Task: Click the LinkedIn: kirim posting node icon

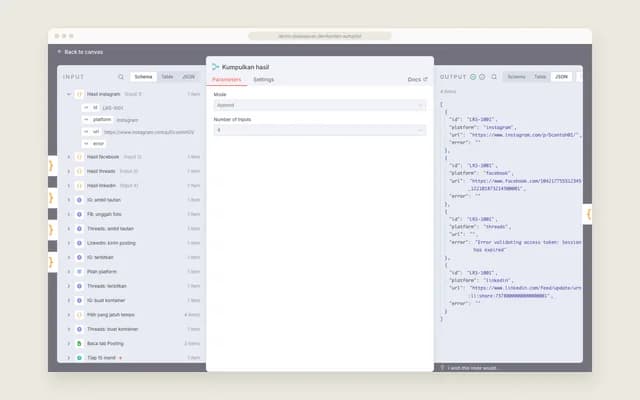Action: pyautogui.click(x=79, y=243)
